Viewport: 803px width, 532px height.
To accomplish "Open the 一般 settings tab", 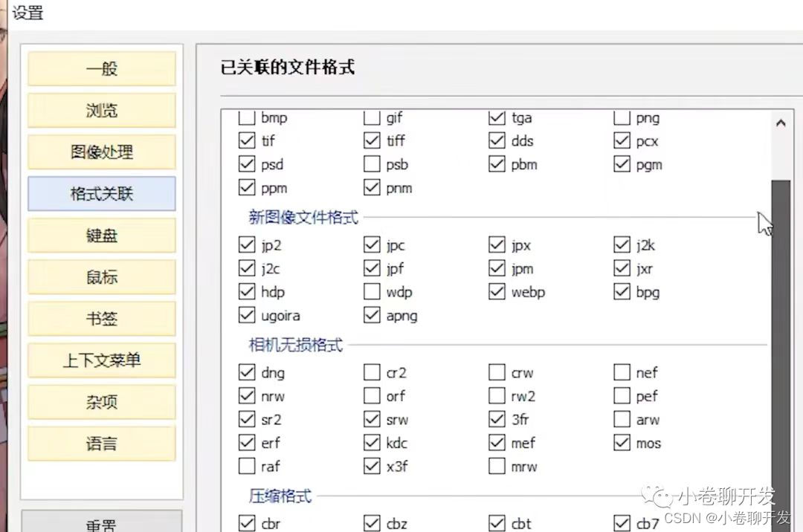I will point(101,68).
